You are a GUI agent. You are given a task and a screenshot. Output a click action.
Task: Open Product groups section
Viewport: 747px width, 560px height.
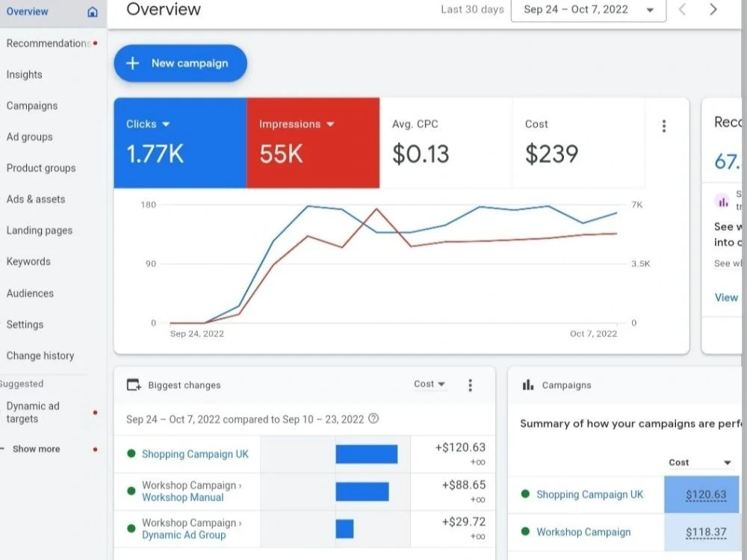tap(41, 168)
